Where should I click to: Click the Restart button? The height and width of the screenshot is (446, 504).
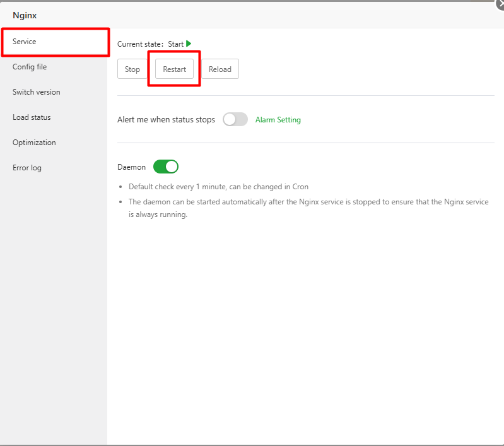pyautogui.click(x=174, y=69)
